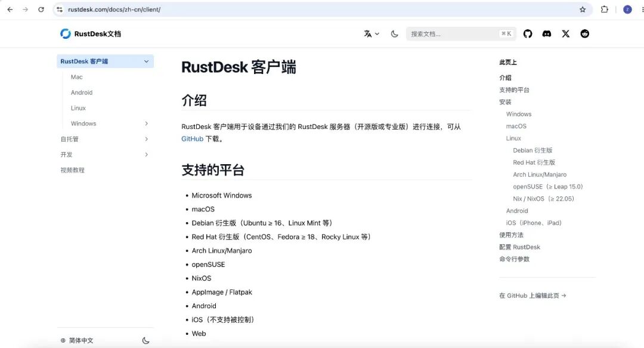Jump to macOS in page outline
644x348 pixels.
516,126
